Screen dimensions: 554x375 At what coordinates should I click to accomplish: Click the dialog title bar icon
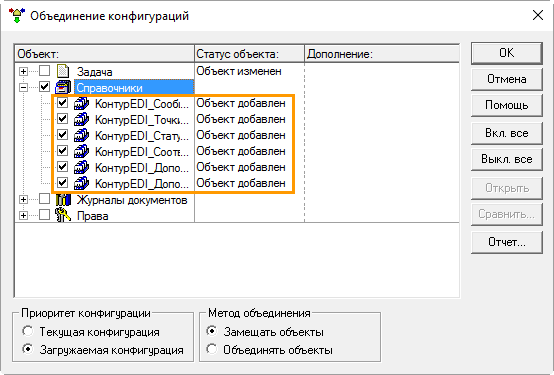pos(17,16)
